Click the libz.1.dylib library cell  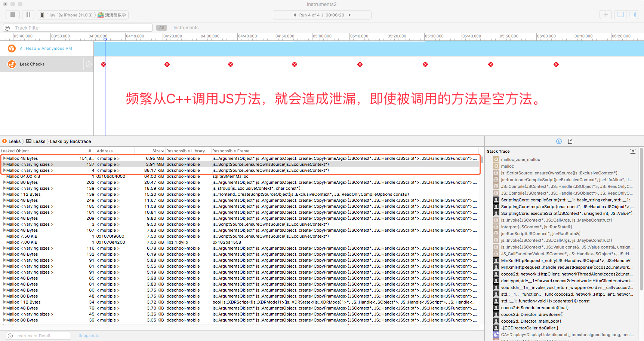[178, 242]
